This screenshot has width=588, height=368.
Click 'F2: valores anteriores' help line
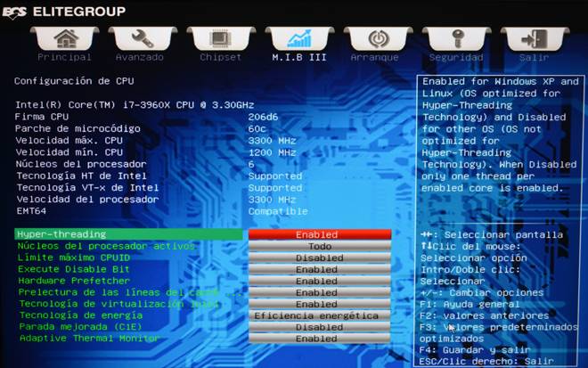coord(484,315)
